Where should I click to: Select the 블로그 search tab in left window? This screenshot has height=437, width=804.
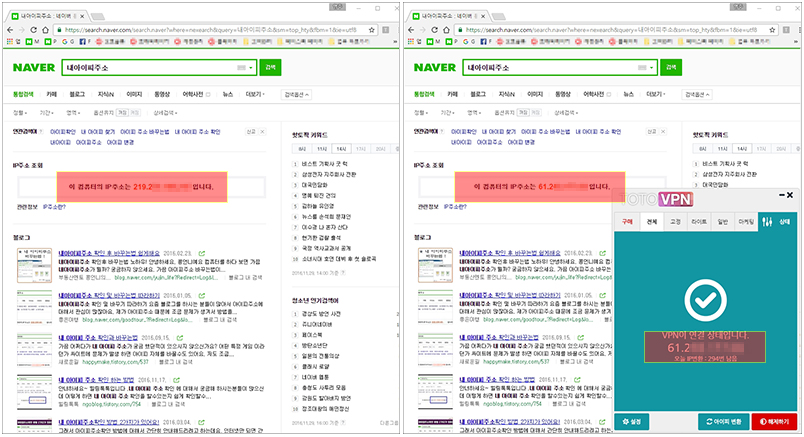pos(77,94)
